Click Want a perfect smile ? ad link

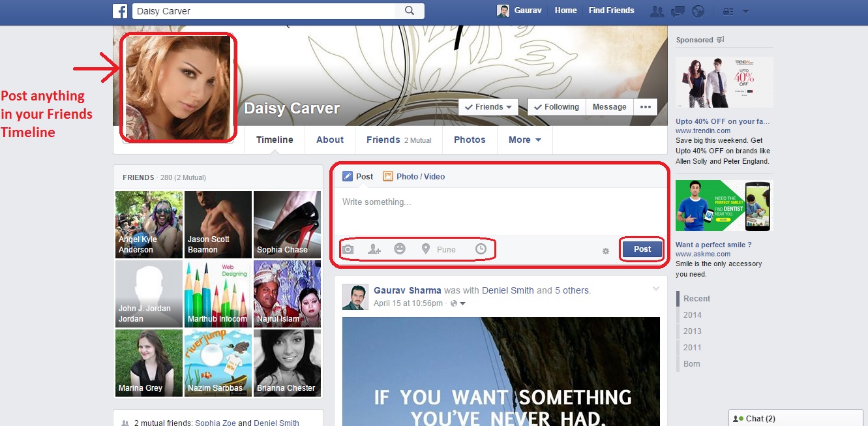713,245
